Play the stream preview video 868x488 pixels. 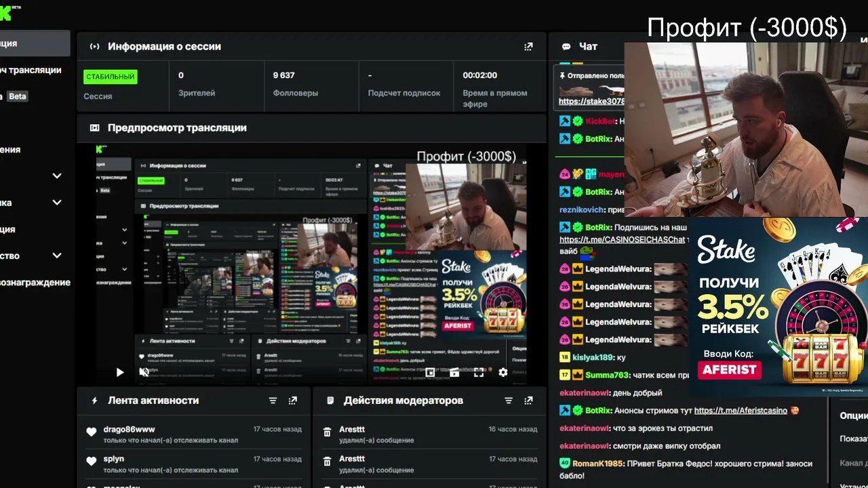tap(120, 372)
